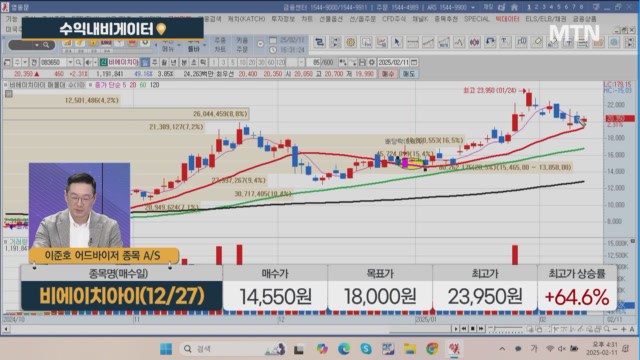Toggle the daily (일) chart period button
640x360 pixels.
(x=145, y=62)
